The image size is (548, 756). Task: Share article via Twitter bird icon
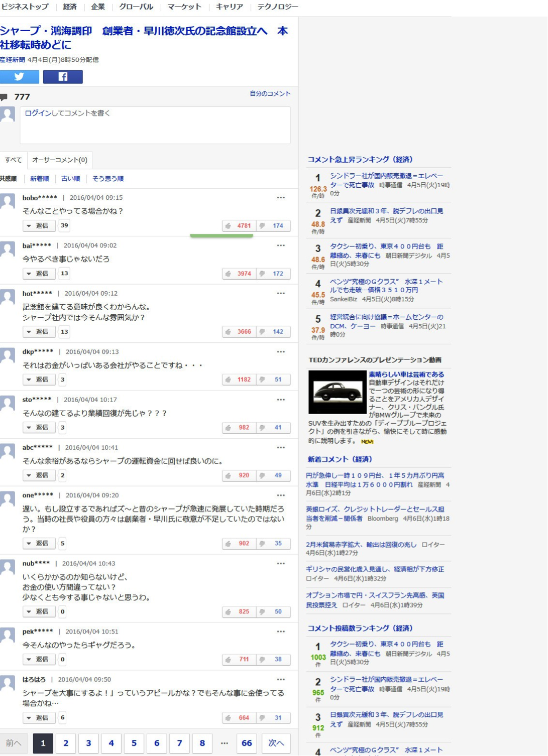(19, 77)
